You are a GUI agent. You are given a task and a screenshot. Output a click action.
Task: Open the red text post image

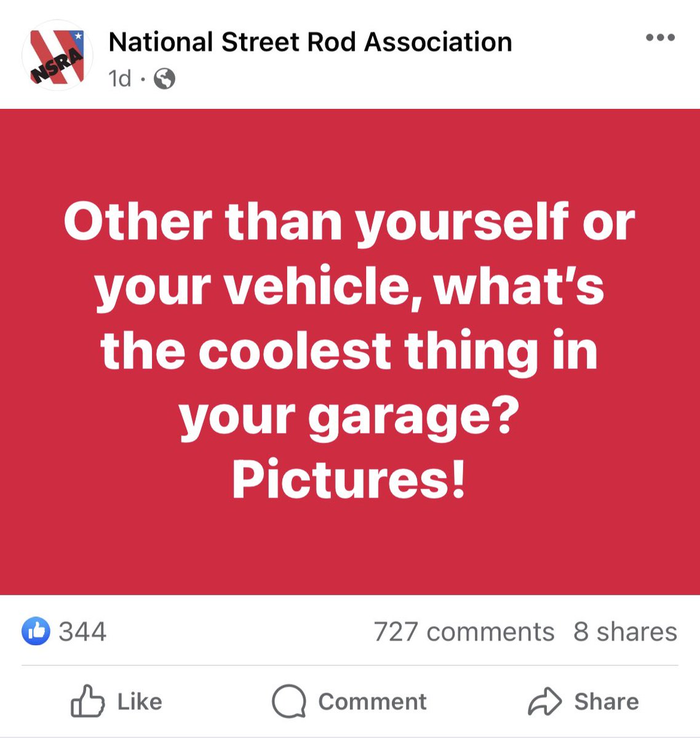pos(350,352)
